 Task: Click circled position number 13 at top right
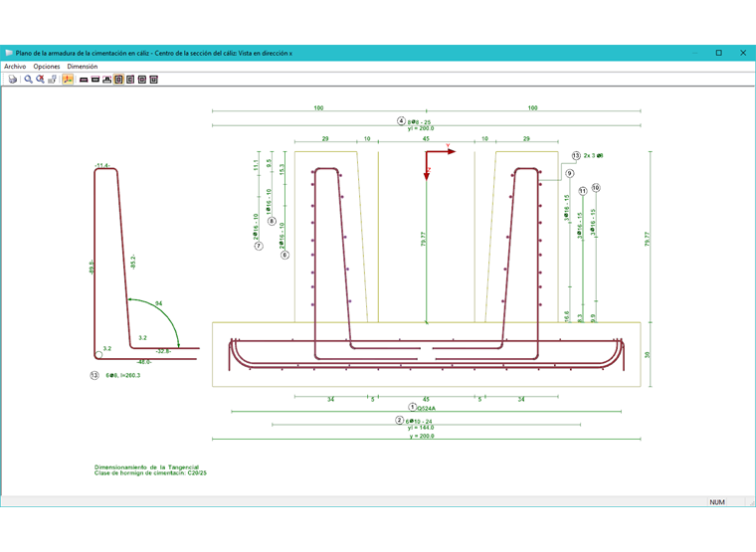coord(576,155)
